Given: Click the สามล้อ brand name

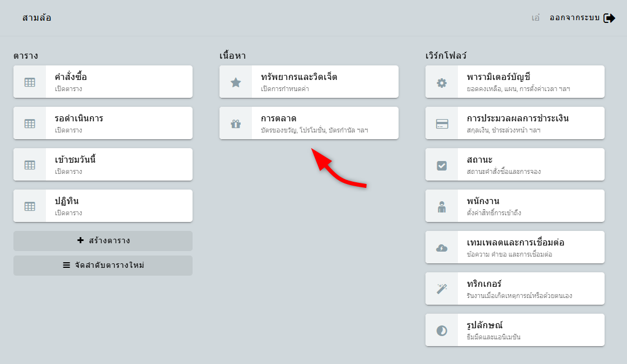Looking at the screenshot, I should point(37,18).
